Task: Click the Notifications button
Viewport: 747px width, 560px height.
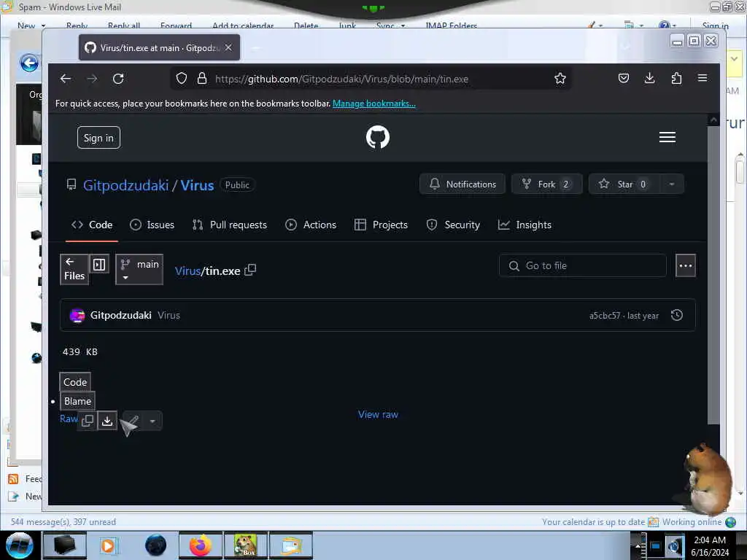Action: 462,184
